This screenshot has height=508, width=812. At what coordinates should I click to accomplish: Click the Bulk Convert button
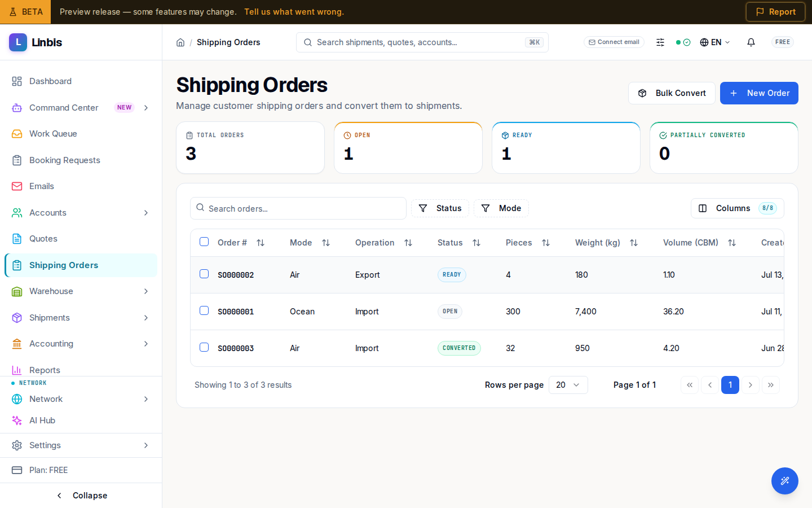point(672,93)
